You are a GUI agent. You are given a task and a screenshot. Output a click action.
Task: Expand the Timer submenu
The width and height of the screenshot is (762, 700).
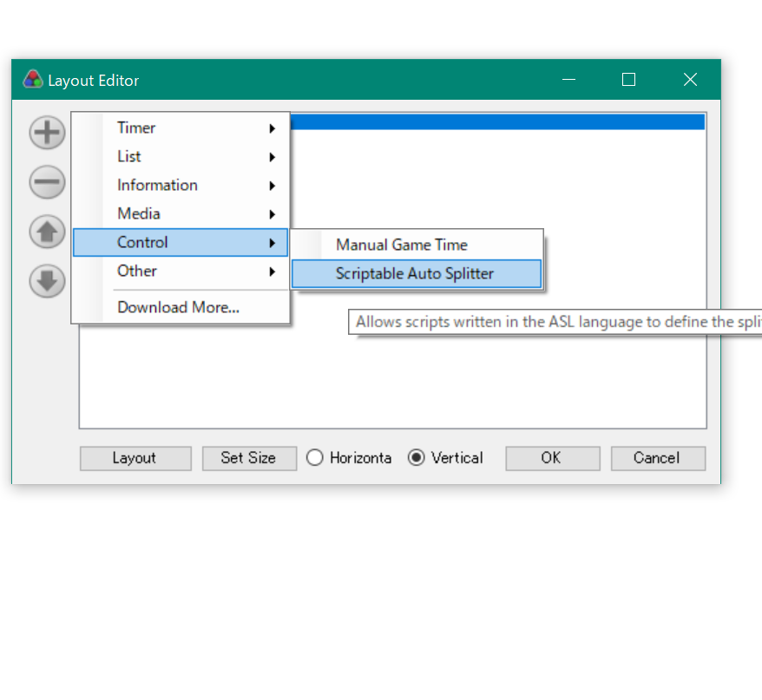tap(181, 128)
